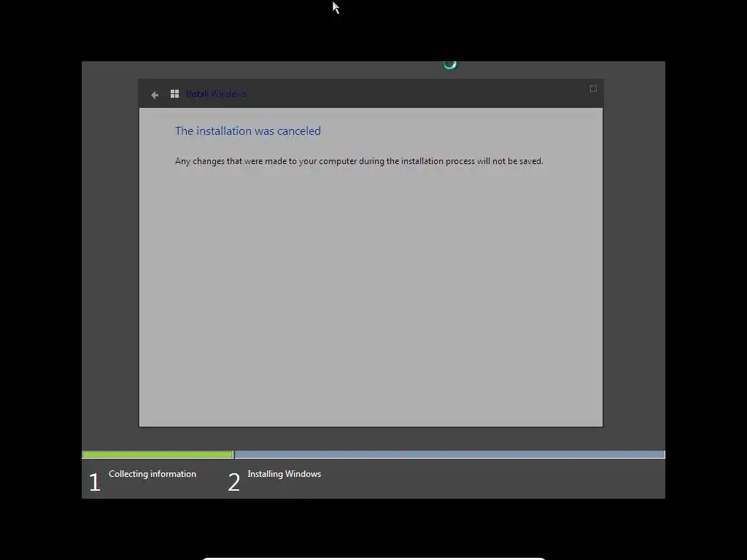Click the step number 2
The width and height of the screenshot is (747, 560).
tap(233, 482)
